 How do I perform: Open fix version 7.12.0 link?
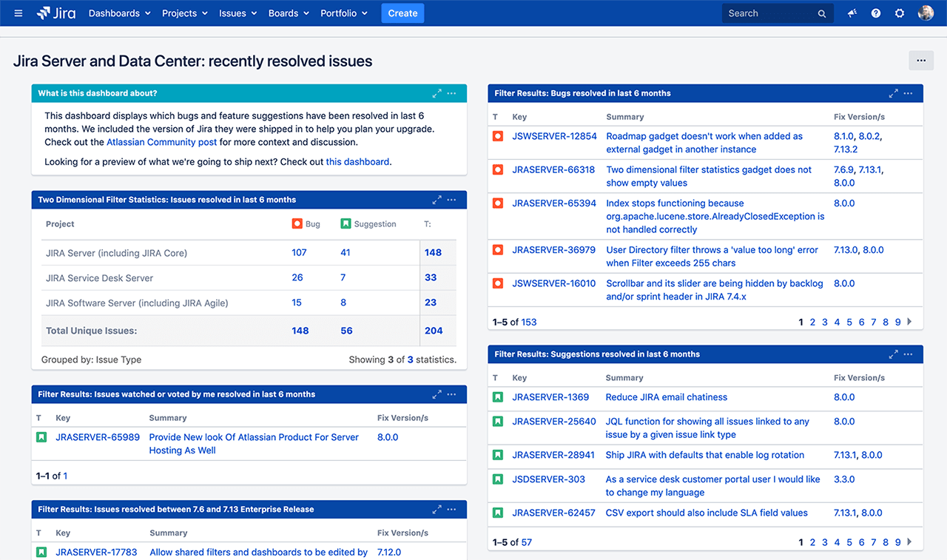(389, 552)
